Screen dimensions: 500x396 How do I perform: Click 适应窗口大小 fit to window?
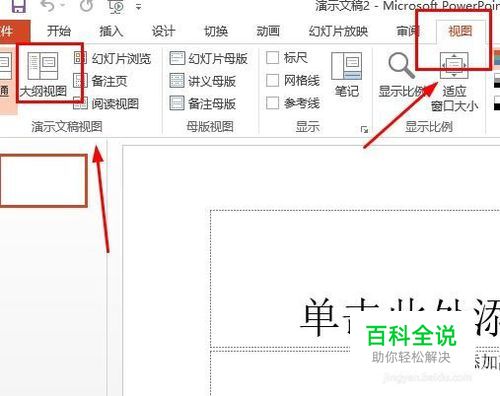(454, 82)
